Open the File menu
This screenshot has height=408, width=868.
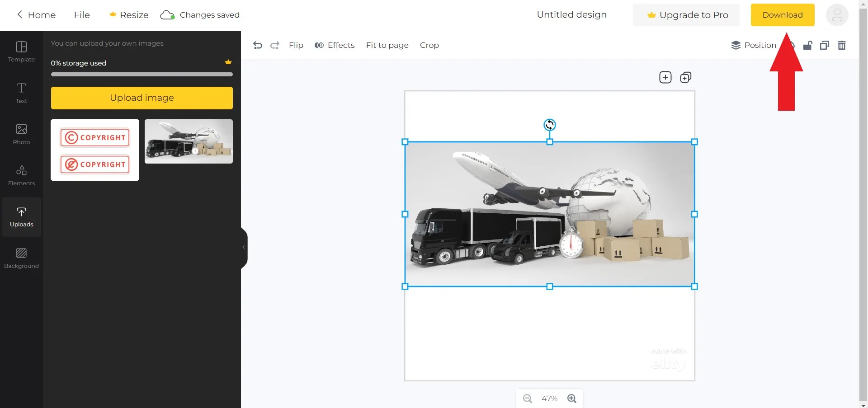(x=82, y=15)
